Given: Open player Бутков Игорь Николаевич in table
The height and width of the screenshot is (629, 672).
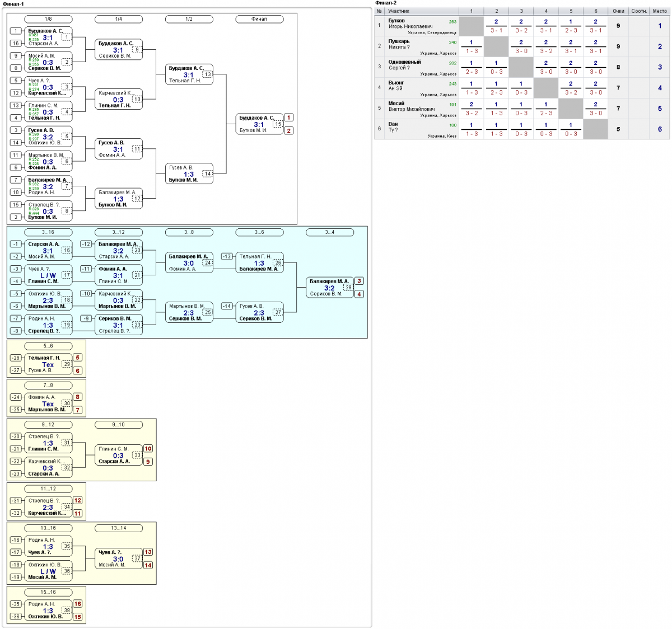Looking at the screenshot, I should click(410, 24).
